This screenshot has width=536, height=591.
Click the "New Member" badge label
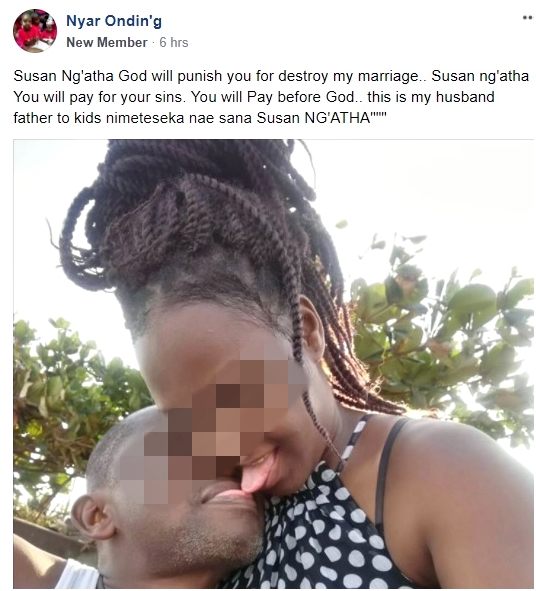coord(107,43)
